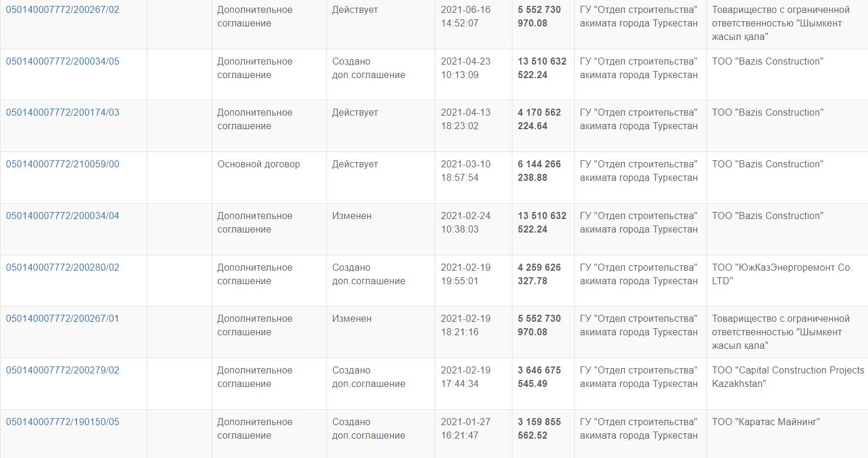Open contract 050140007772/200280/02
Viewport: 868px width, 458px height.
[62, 268]
